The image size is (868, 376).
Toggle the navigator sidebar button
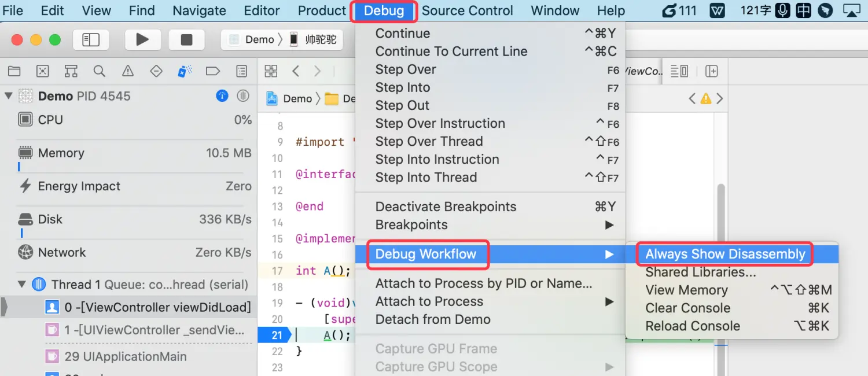coord(91,39)
